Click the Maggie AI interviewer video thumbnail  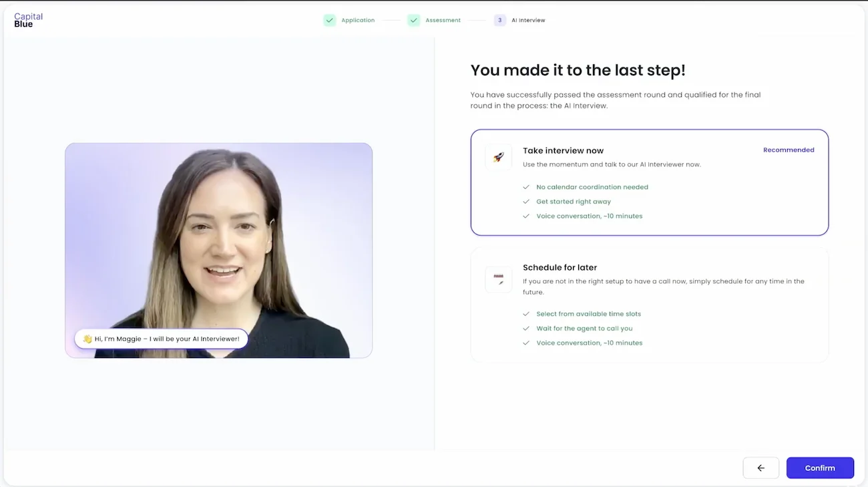pos(218,251)
